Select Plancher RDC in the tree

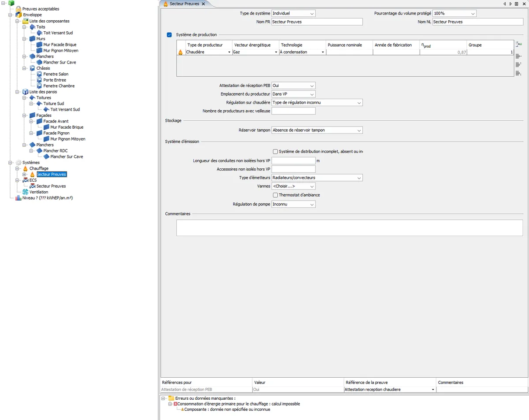[x=56, y=151]
